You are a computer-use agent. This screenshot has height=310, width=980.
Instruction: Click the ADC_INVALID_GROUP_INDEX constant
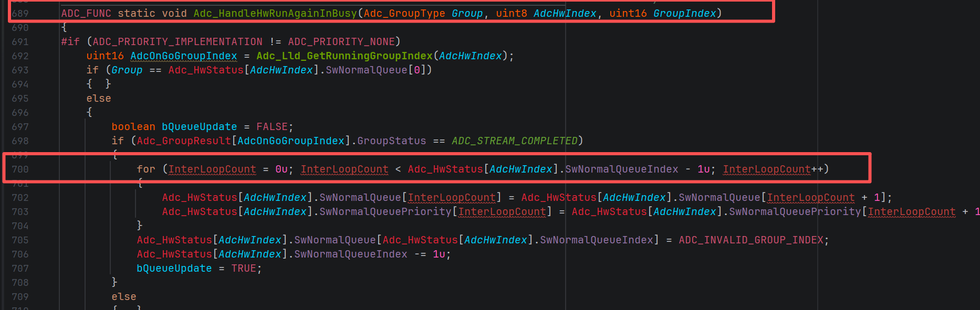pyautogui.click(x=751, y=240)
